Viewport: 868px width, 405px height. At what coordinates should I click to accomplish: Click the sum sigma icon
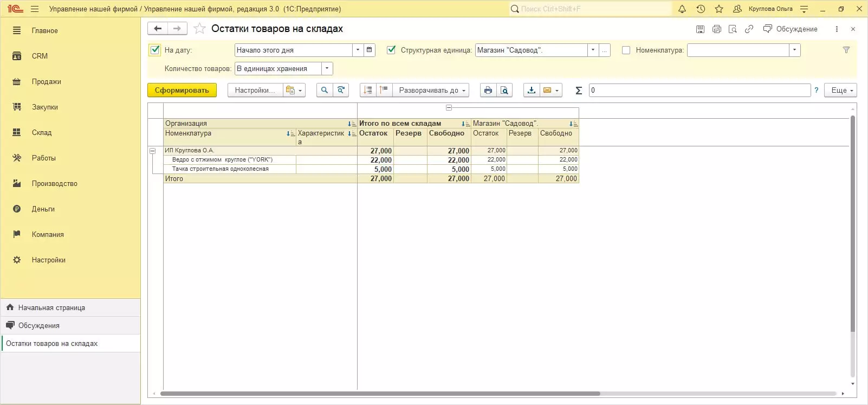[x=578, y=91]
